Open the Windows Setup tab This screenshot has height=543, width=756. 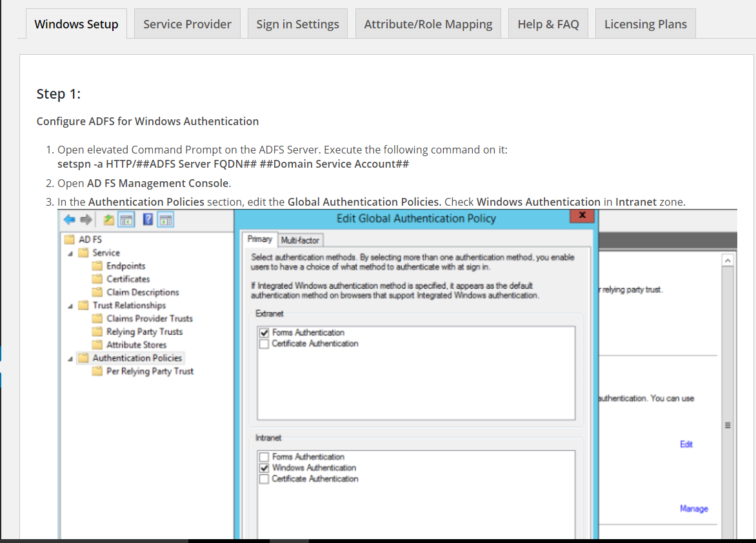(76, 24)
